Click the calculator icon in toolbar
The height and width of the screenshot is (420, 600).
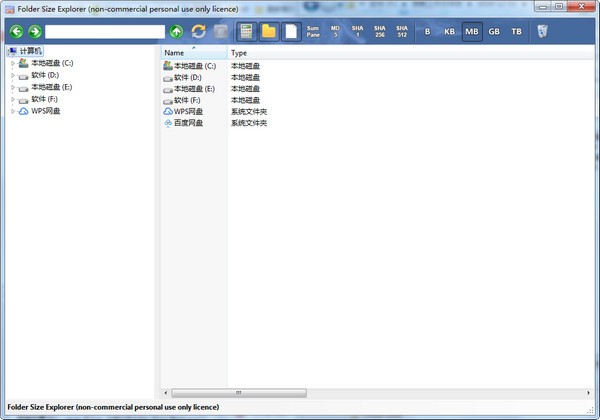click(x=246, y=31)
